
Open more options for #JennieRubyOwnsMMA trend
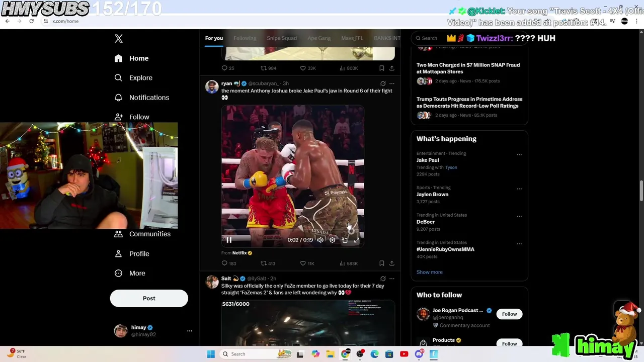(519, 244)
